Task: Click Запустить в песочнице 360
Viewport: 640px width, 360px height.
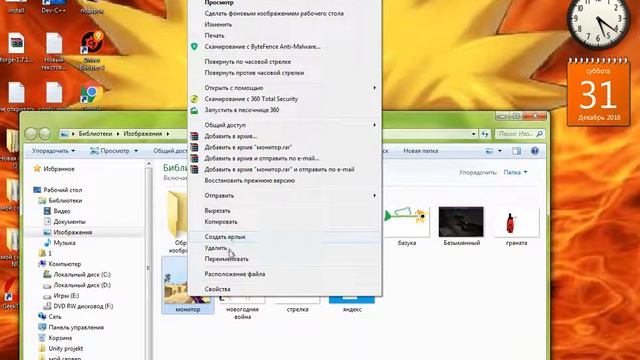Action: [242, 110]
